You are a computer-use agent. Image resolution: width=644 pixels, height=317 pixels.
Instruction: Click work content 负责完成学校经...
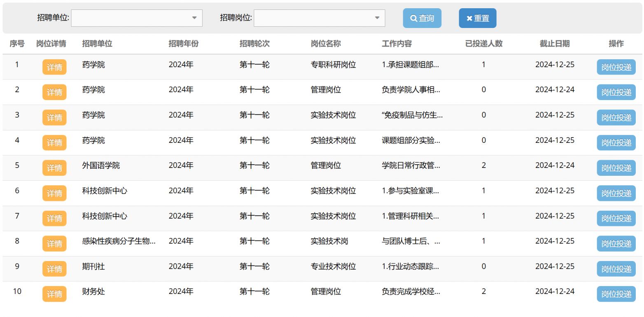tap(411, 291)
